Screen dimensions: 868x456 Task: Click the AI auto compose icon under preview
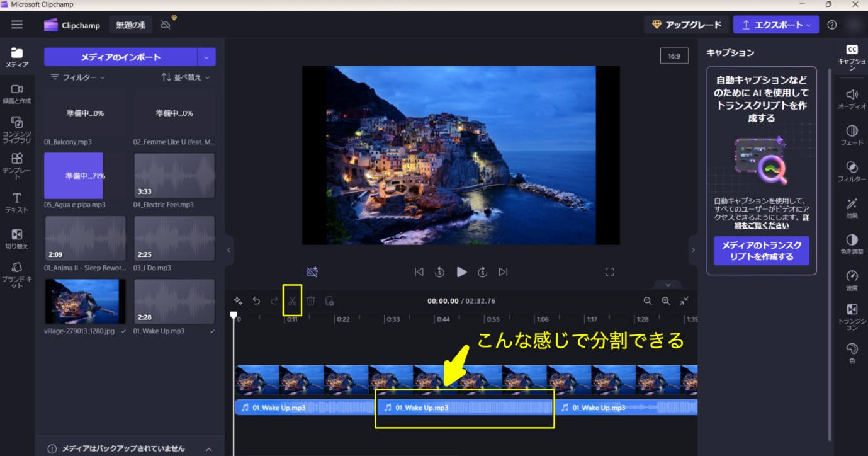pos(312,271)
